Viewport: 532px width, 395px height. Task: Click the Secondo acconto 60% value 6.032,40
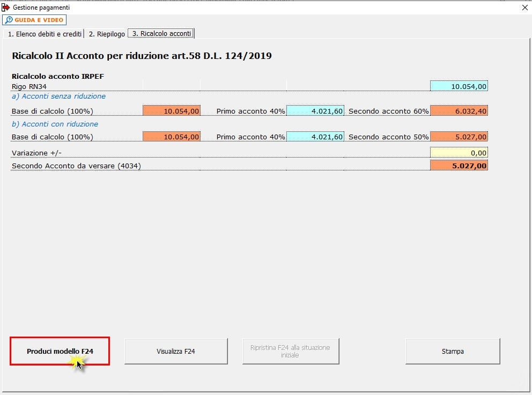(x=459, y=111)
